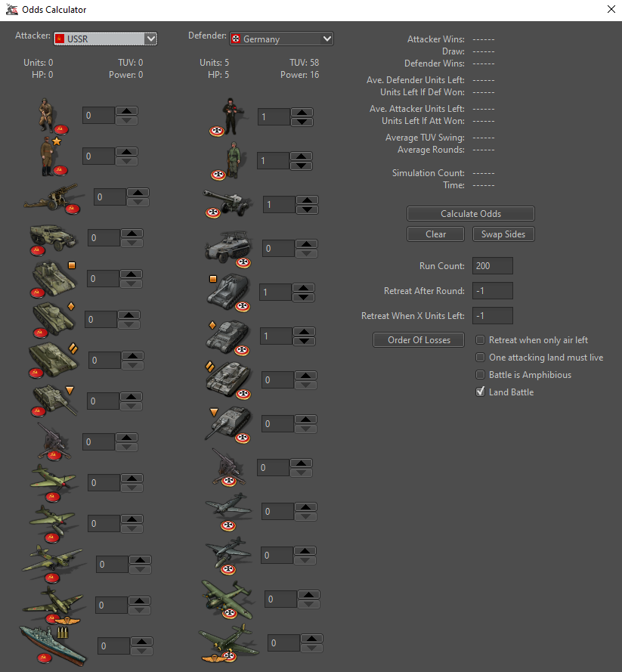The width and height of the screenshot is (622, 672).
Task: Open the Attacker nation dropdown
Action: [x=105, y=39]
